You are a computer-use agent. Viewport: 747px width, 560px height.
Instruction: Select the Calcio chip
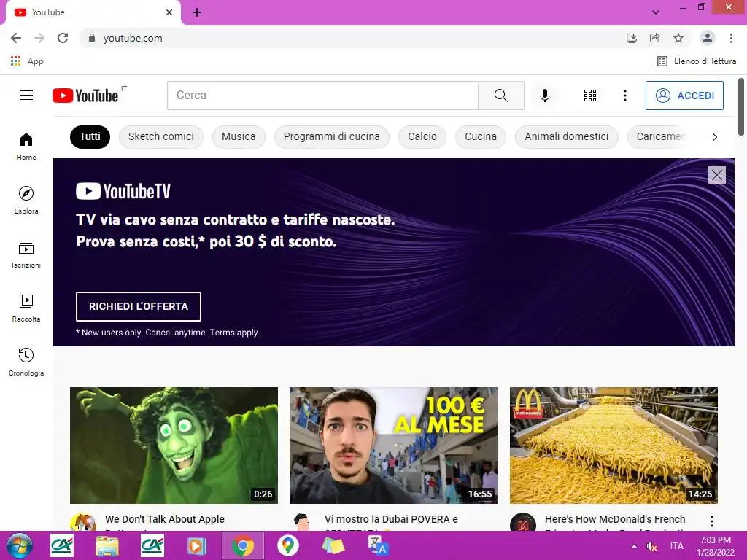pyautogui.click(x=422, y=136)
